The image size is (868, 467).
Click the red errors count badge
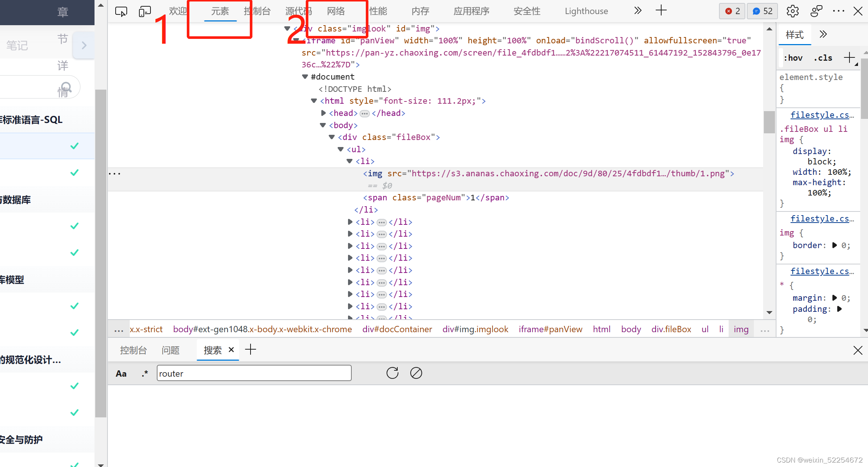(x=732, y=11)
